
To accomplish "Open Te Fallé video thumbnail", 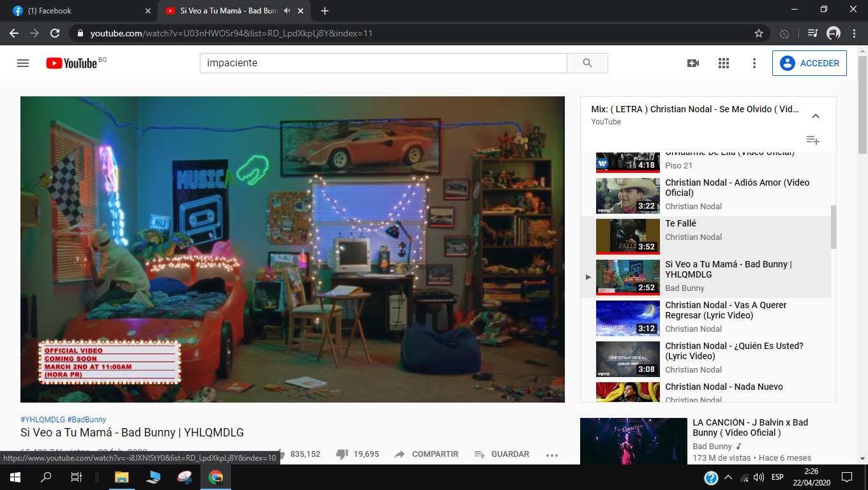I will 627,237.
